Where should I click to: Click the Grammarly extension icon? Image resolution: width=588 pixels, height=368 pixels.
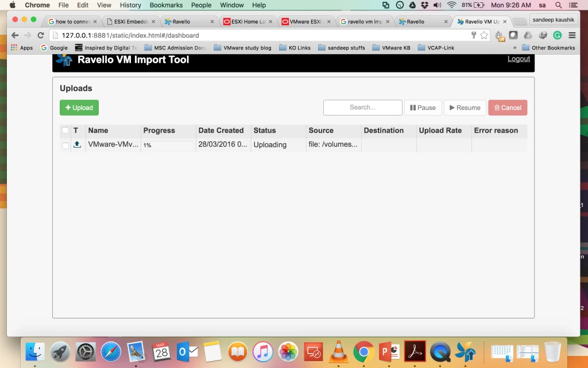[557, 35]
